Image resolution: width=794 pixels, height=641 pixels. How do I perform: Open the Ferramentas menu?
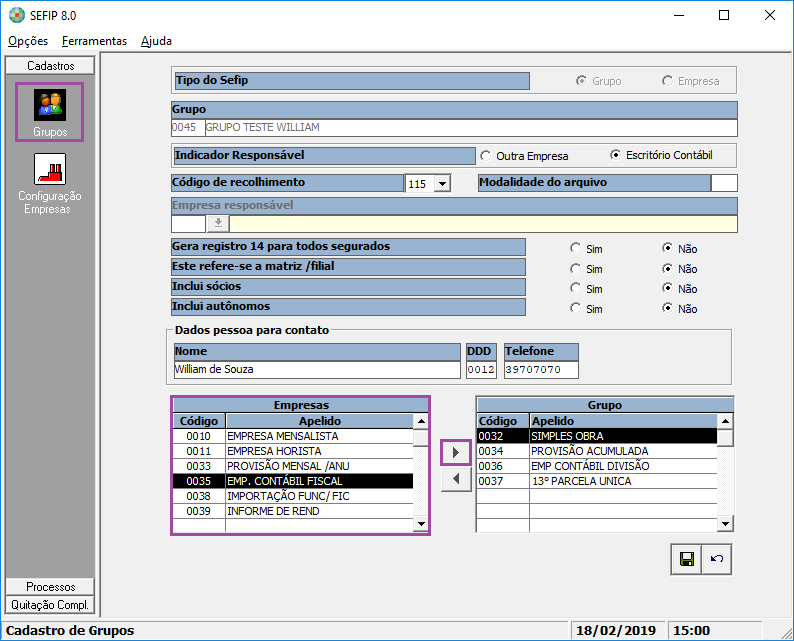coord(94,41)
